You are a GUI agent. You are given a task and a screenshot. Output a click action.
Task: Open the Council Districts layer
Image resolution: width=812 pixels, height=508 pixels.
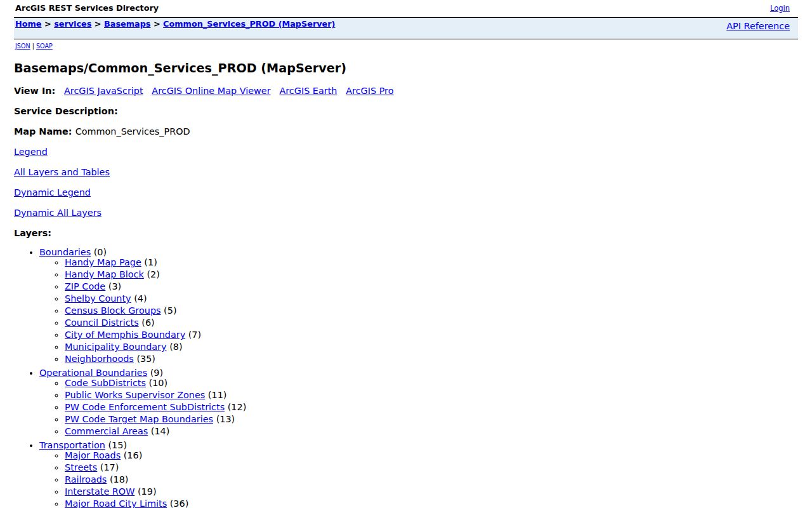pos(101,323)
